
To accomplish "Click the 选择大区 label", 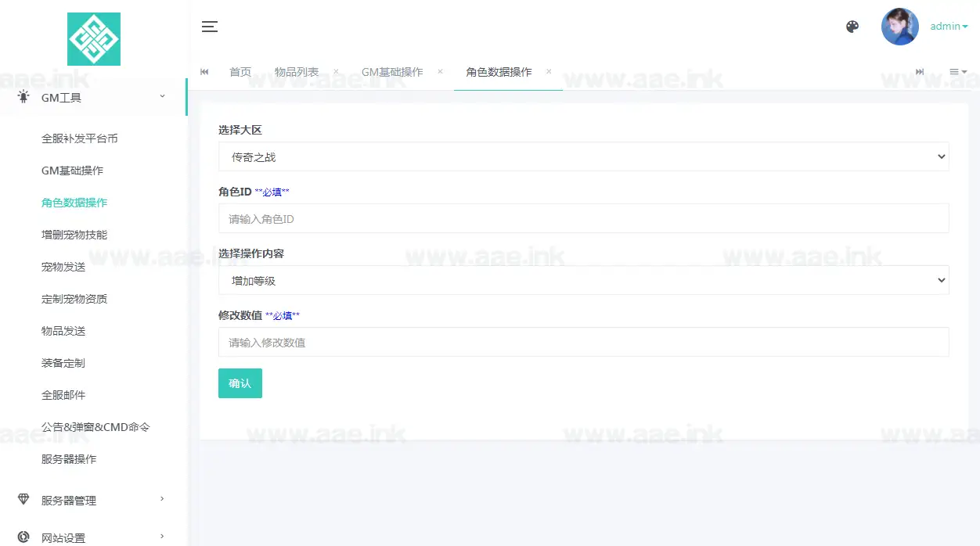I will (240, 130).
